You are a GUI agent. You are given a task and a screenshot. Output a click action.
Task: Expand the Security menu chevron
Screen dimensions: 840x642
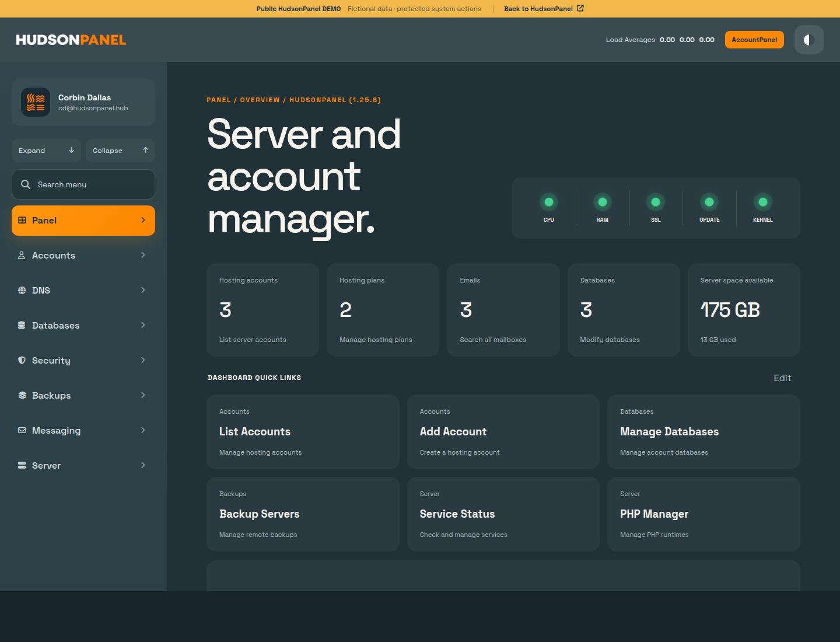143,360
